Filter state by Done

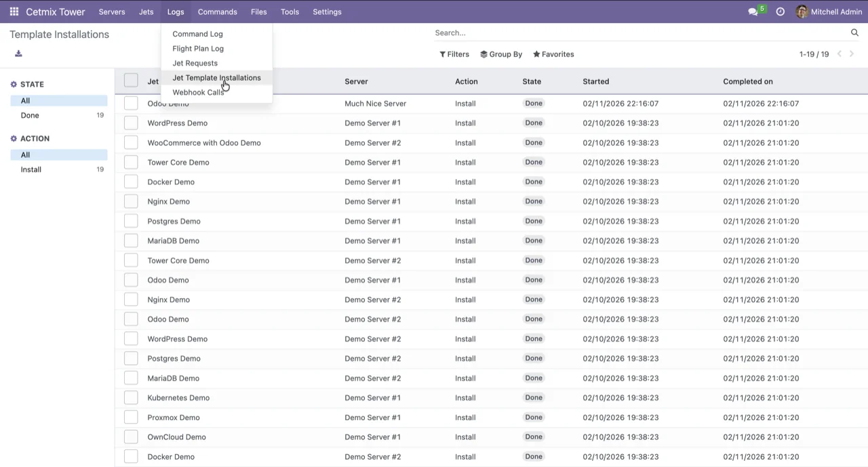pos(30,115)
